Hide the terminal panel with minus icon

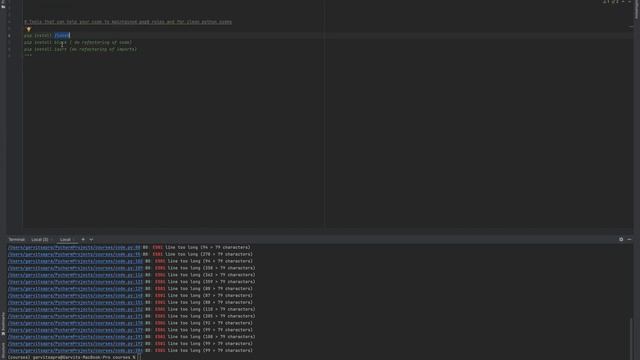click(x=629, y=240)
